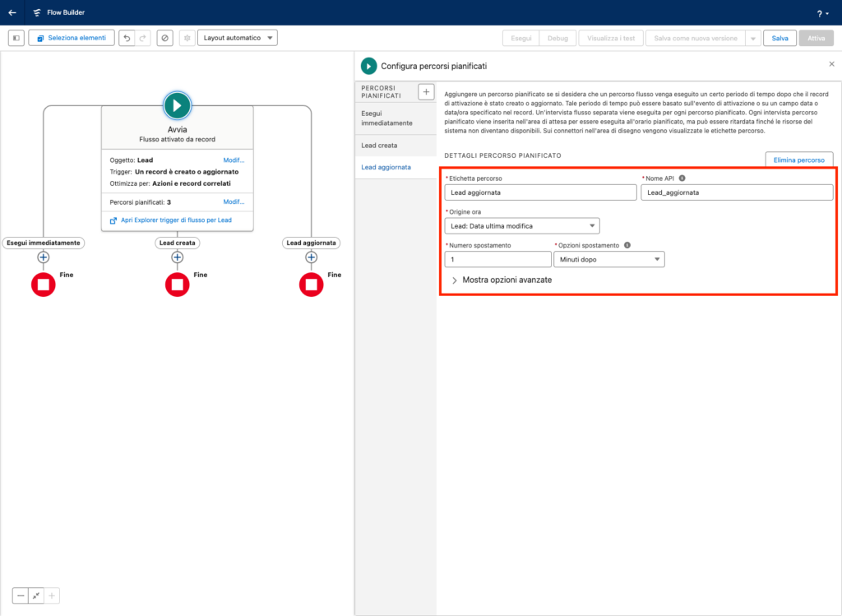The image size is (842, 616).
Task: Add element under Lead creata path
Action: (177, 257)
